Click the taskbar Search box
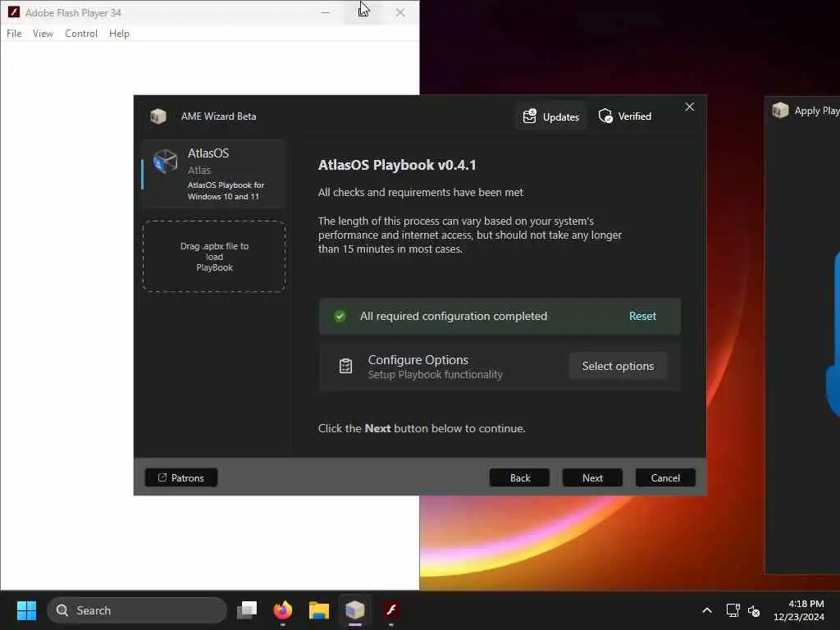Image resolution: width=840 pixels, height=630 pixels. [137, 610]
